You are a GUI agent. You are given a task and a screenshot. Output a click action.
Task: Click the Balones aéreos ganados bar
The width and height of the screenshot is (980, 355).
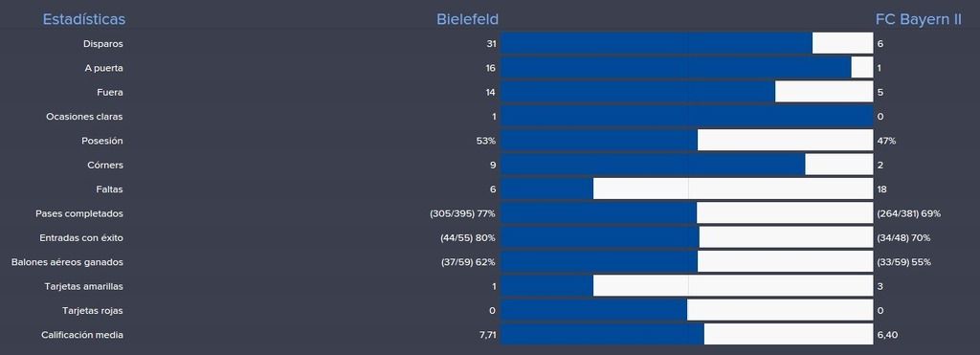tap(687, 262)
